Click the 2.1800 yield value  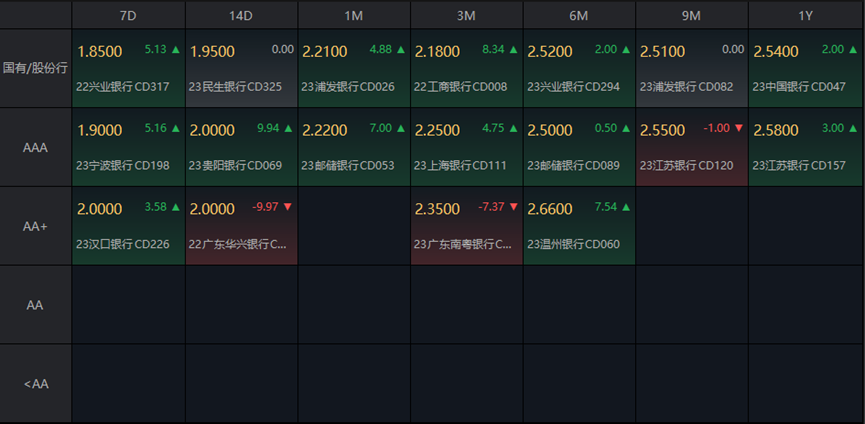pos(437,52)
